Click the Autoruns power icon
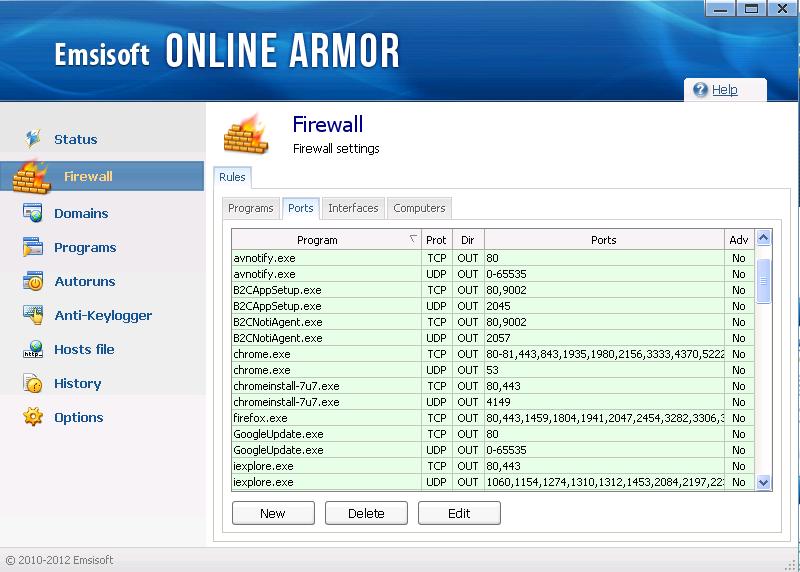The height and width of the screenshot is (572, 800). 33,281
